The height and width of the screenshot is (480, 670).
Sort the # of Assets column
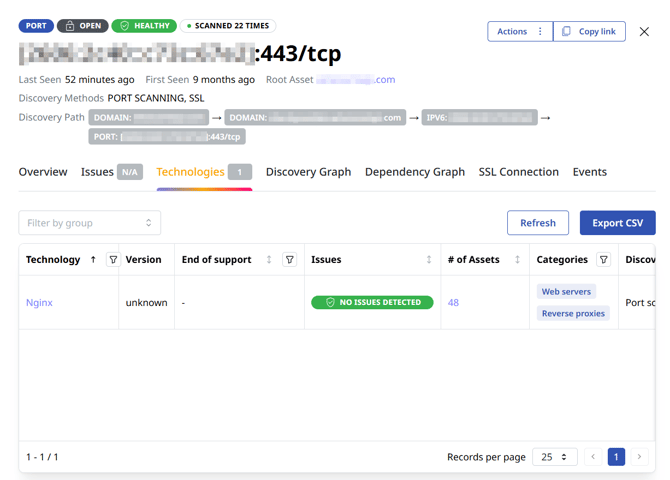point(517,260)
